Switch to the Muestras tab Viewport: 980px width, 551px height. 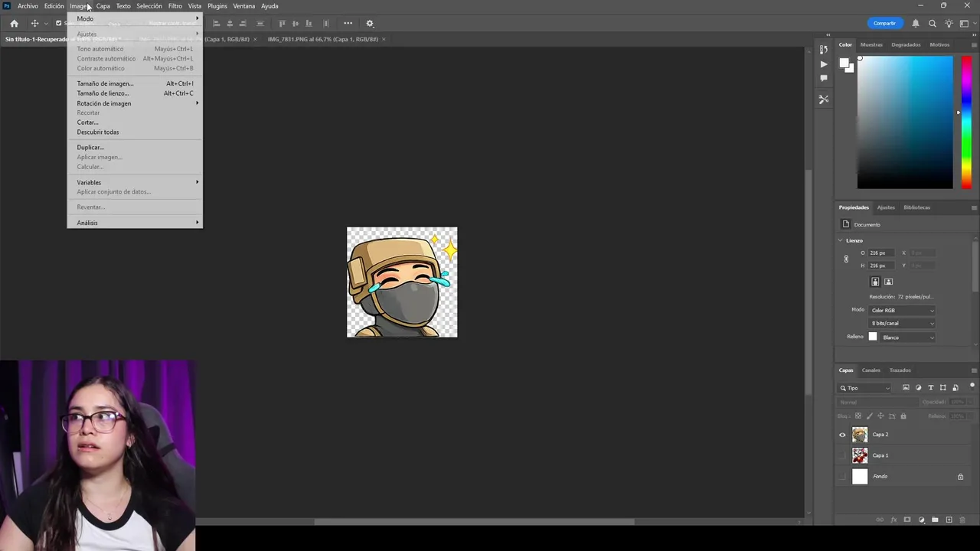click(x=871, y=44)
